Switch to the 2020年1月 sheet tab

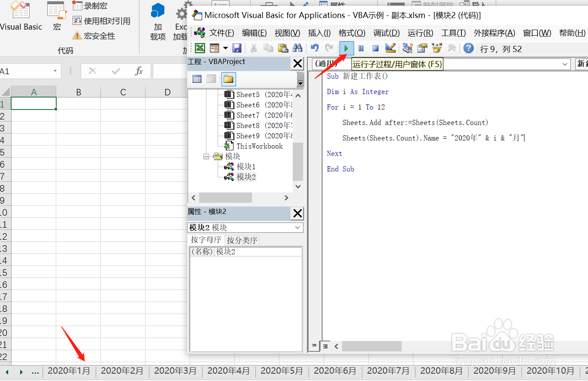pyautogui.click(x=69, y=371)
